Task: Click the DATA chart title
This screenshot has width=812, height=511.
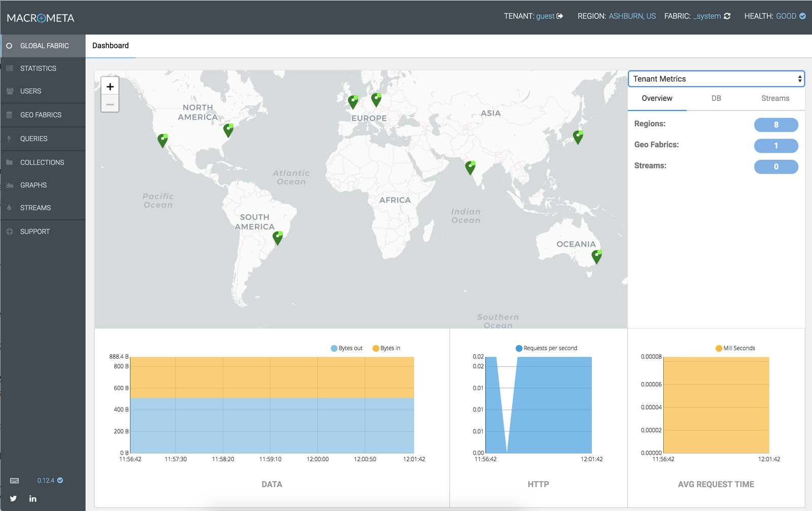Action: [x=272, y=484]
